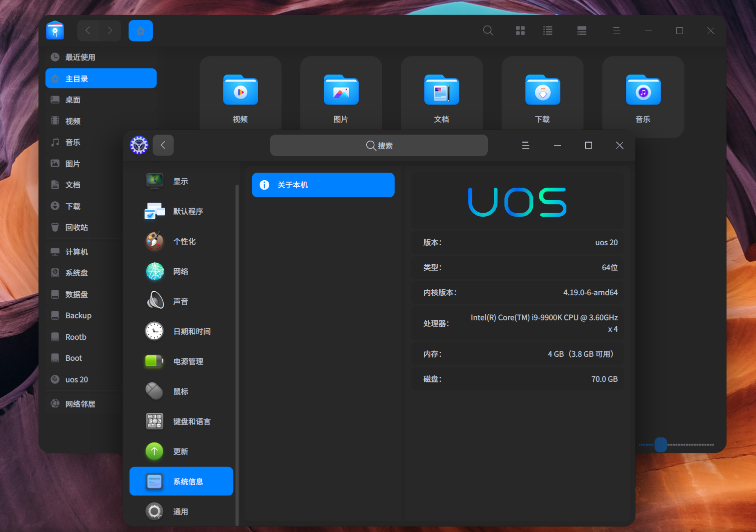Open Date and Time (日期和时间) clock icon

point(155,331)
